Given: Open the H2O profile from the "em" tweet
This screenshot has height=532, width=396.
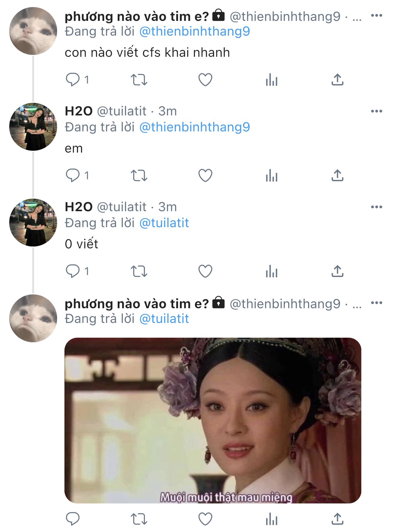Looking at the screenshot, I should click(x=79, y=111).
